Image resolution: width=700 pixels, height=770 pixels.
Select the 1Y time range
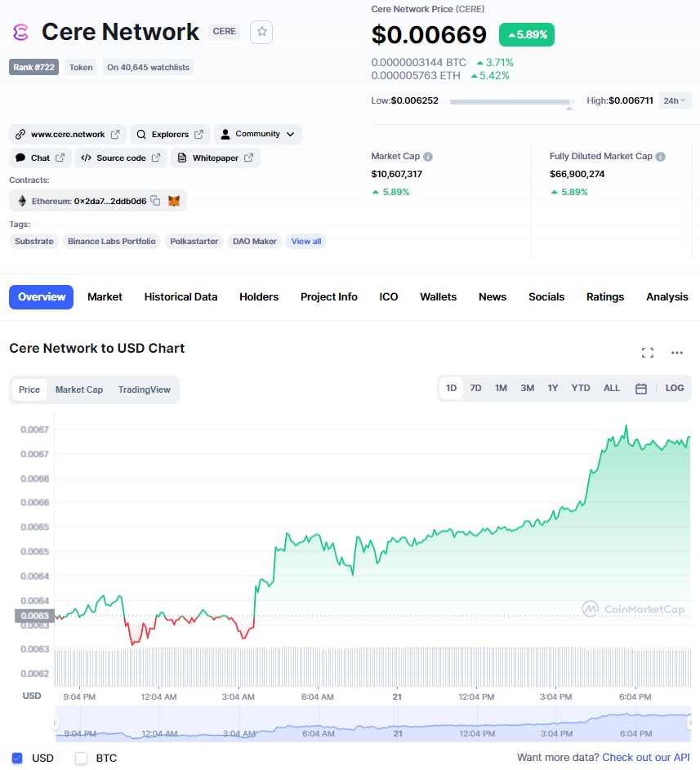click(553, 388)
